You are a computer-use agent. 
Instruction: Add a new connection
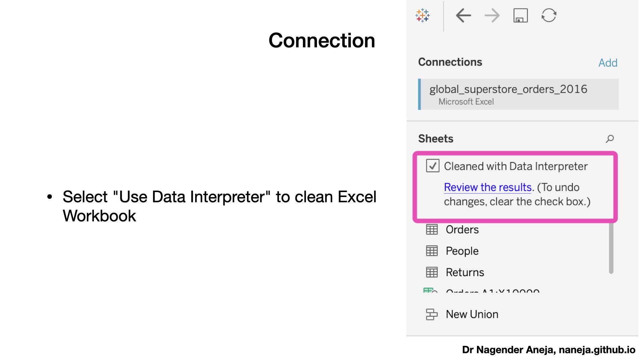coord(608,63)
